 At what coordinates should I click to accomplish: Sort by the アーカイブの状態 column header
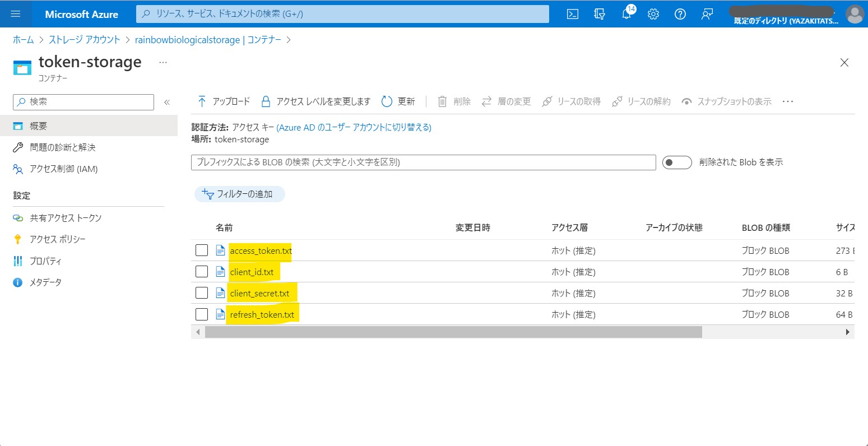coord(674,227)
